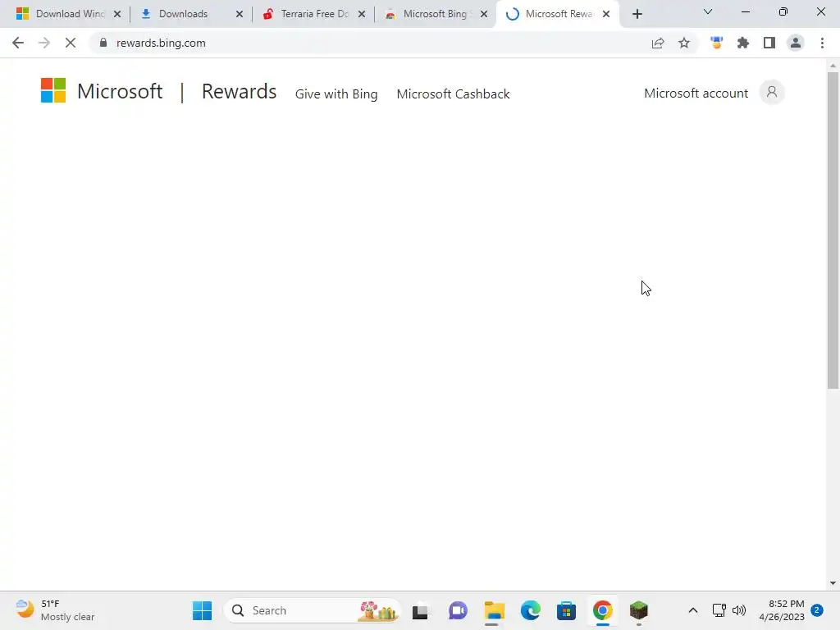
Task: Open the weather widget showing 51°F
Action: pyautogui.click(x=55, y=610)
